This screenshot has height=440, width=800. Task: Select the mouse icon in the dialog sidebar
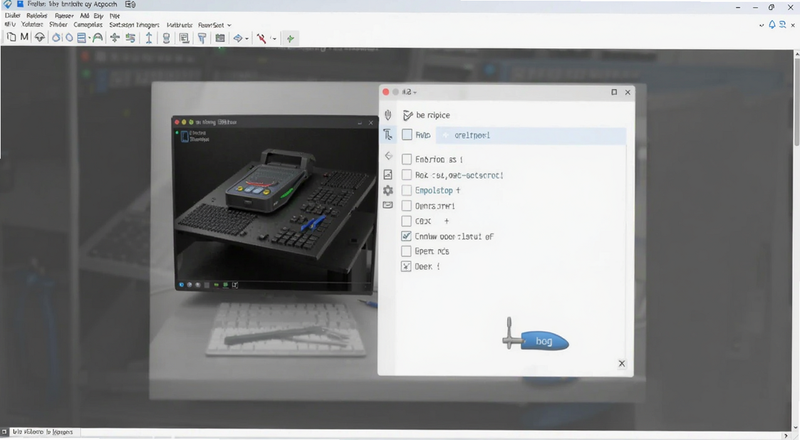click(x=388, y=115)
